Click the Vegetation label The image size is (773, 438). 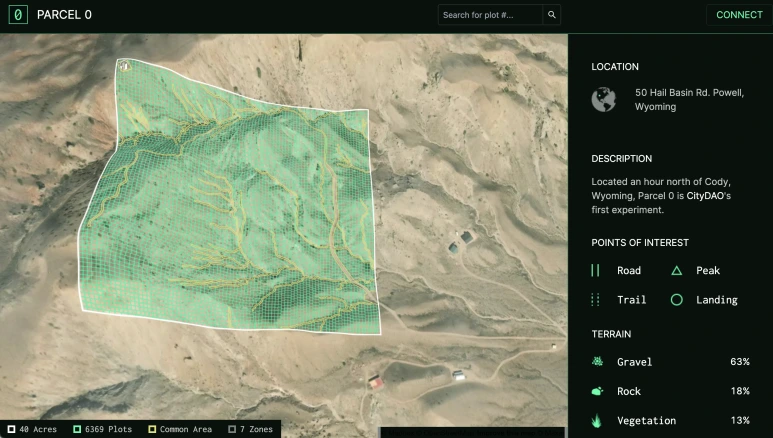pyautogui.click(x=646, y=421)
